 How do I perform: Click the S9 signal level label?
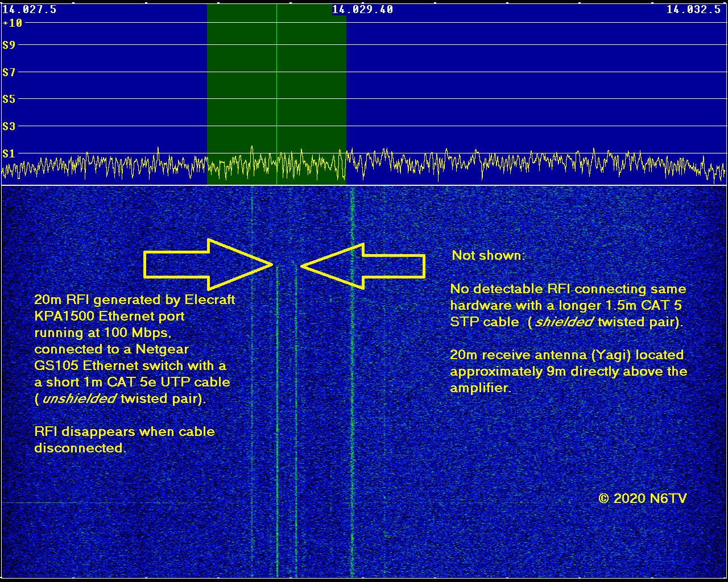point(9,45)
